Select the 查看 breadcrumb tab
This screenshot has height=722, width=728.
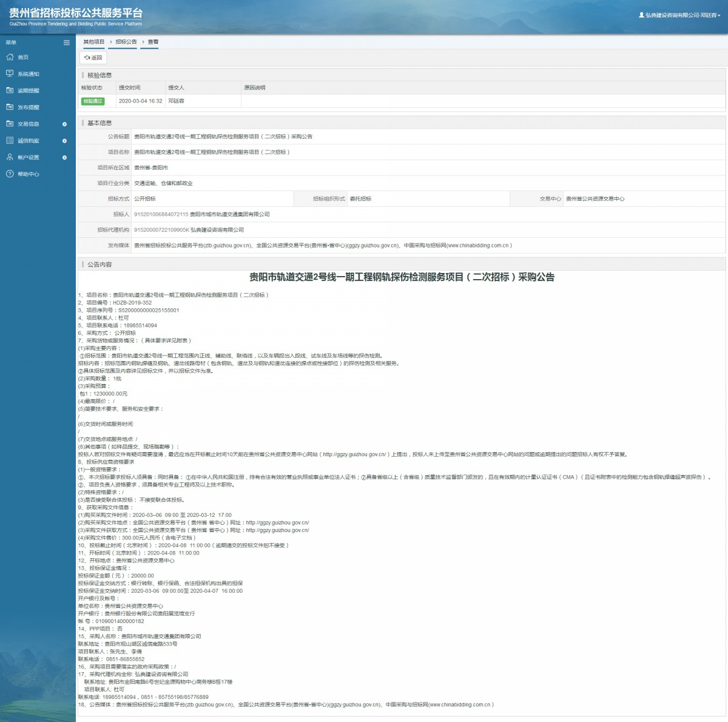(x=153, y=42)
